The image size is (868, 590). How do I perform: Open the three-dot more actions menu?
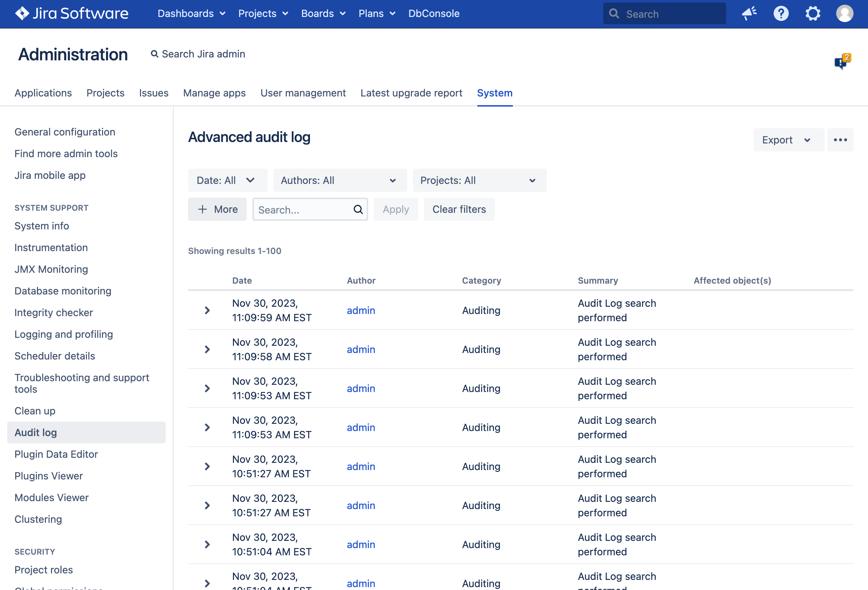[840, 140]
